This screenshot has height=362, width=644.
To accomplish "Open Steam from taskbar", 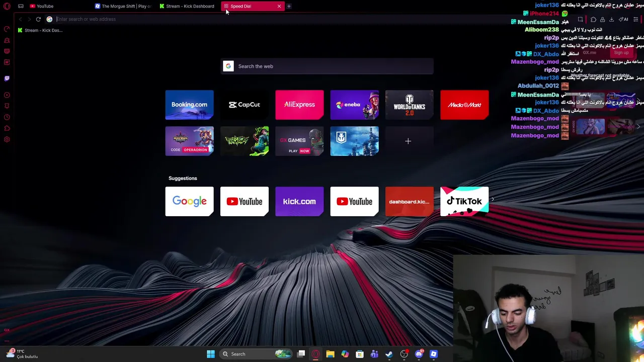I will [389, 354].
